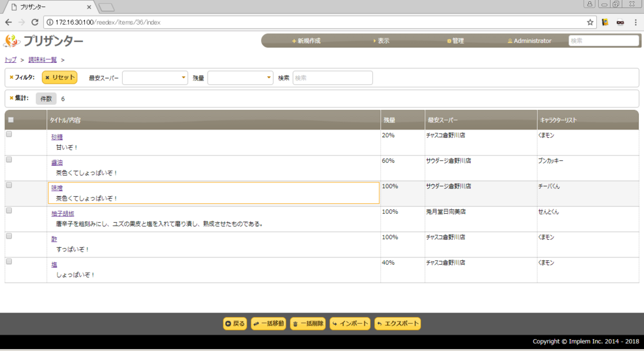Click the 一括削除 button
644x351 pixels.
[308, 323]
